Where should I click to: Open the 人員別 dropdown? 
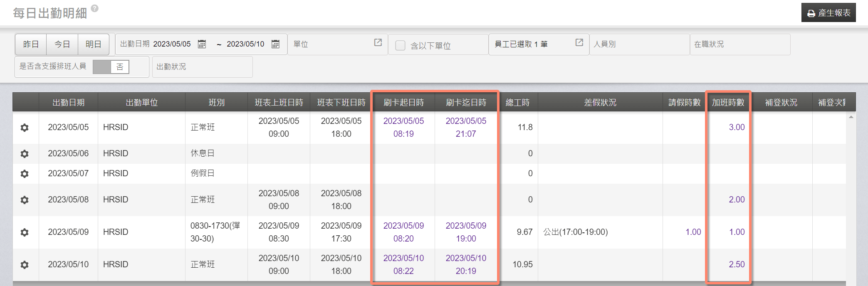click(639, 44)
